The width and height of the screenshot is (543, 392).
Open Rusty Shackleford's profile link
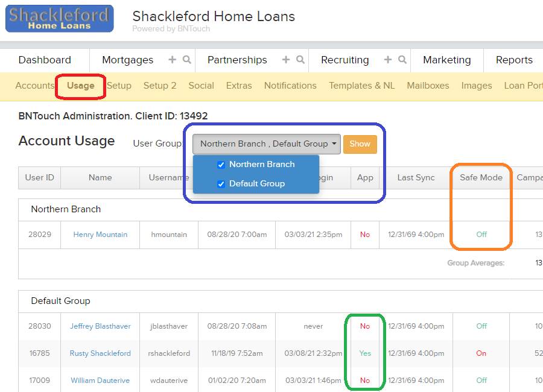pos(100,353)
